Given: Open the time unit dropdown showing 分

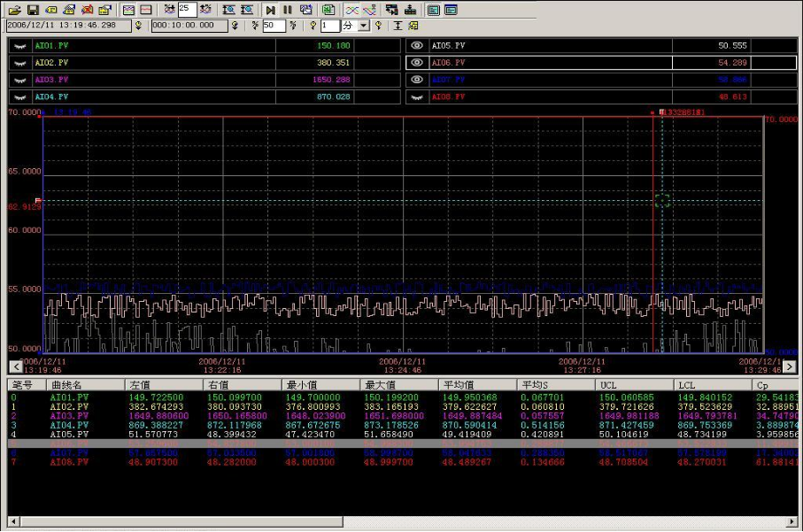Looking at the screenshot, I should [x=364, y=26].
